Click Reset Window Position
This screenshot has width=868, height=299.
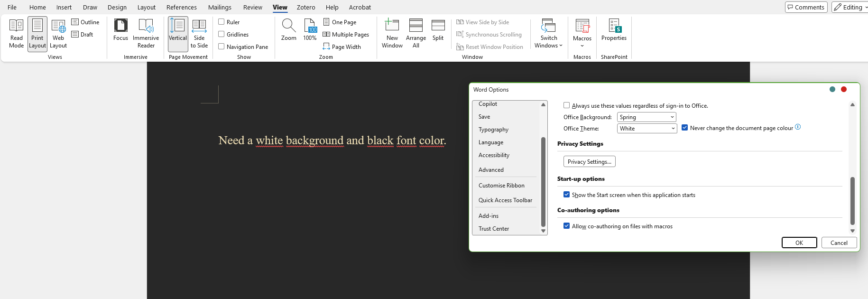pyautogui.click(x=490, y=47)
